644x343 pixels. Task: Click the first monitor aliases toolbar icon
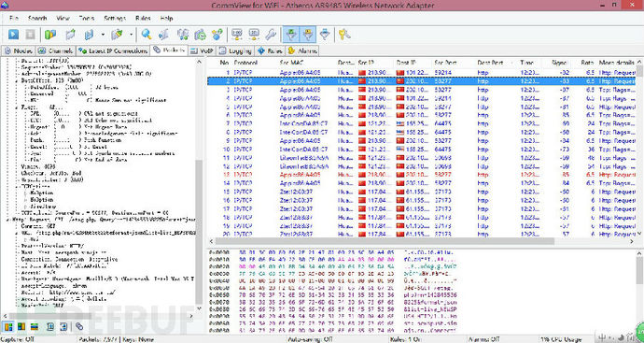coord(236,35)
